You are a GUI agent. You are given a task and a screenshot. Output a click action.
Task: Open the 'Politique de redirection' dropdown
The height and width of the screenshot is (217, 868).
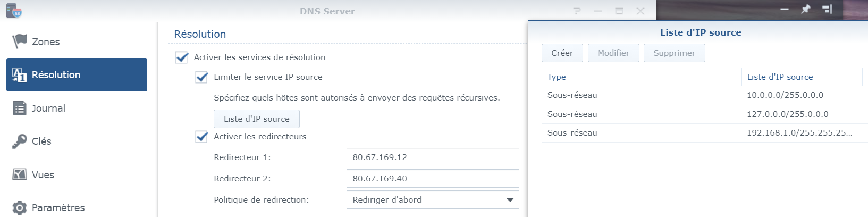coord(433,200)
